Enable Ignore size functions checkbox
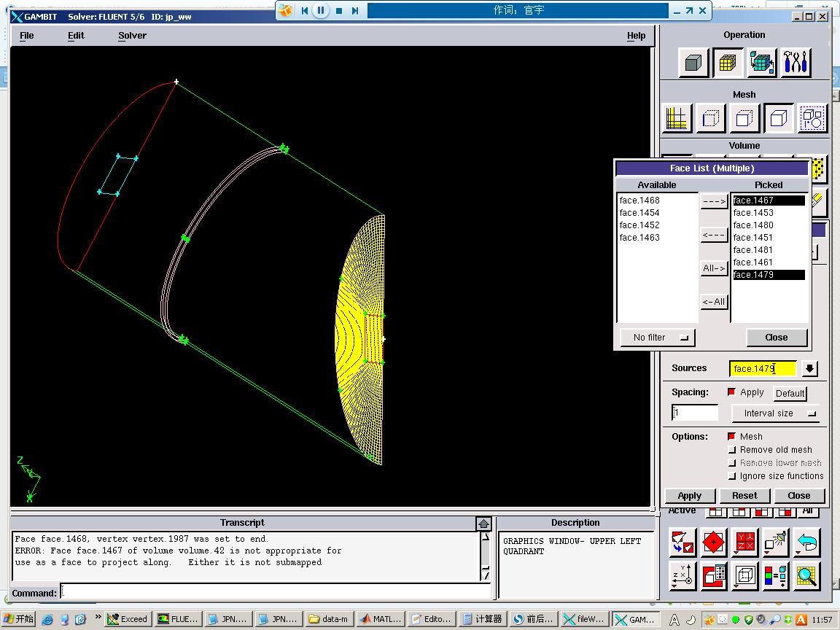 pyautogui.click(x=732, y=476)
